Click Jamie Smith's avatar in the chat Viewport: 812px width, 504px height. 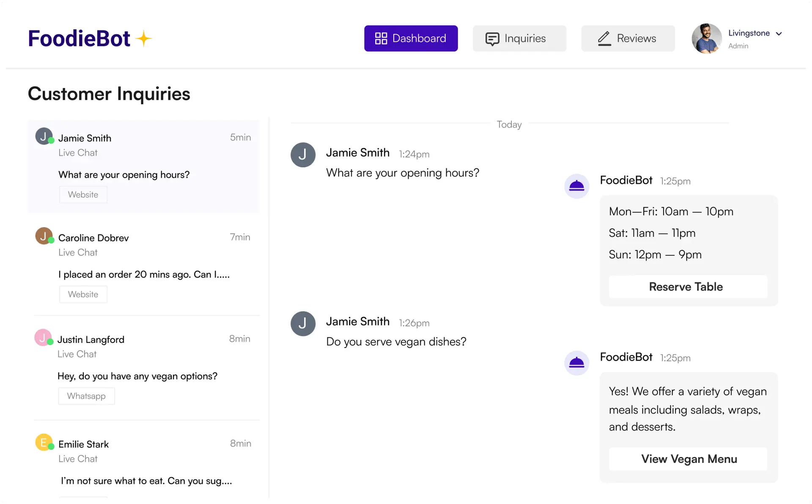click(x=303, y=155)
